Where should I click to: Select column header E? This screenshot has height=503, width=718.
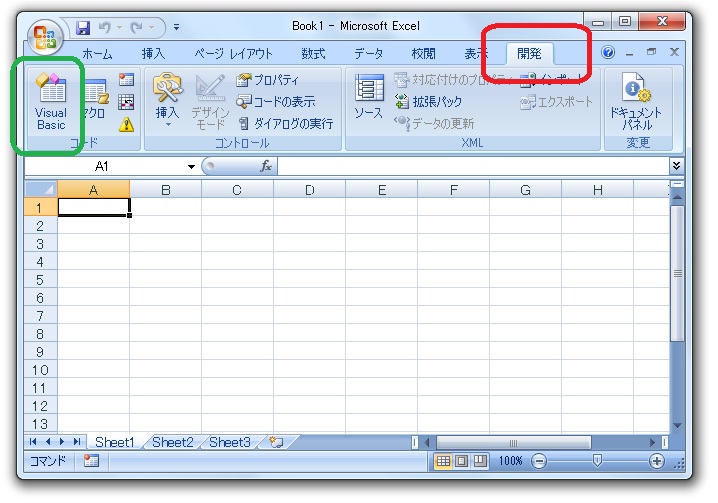click(381, 190)
